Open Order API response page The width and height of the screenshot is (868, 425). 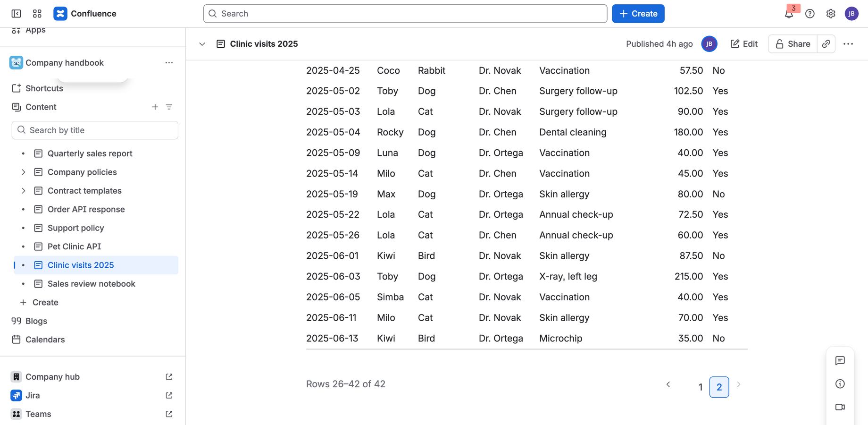(86, 209)
